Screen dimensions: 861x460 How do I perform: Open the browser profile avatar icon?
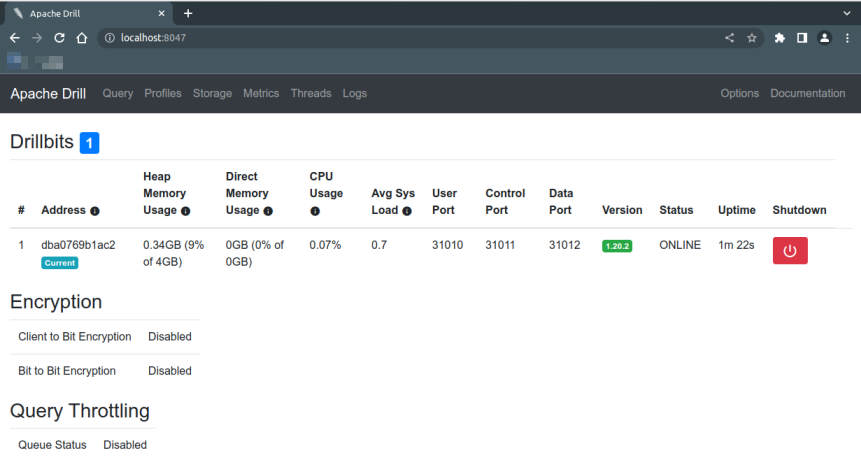(824, 38)
